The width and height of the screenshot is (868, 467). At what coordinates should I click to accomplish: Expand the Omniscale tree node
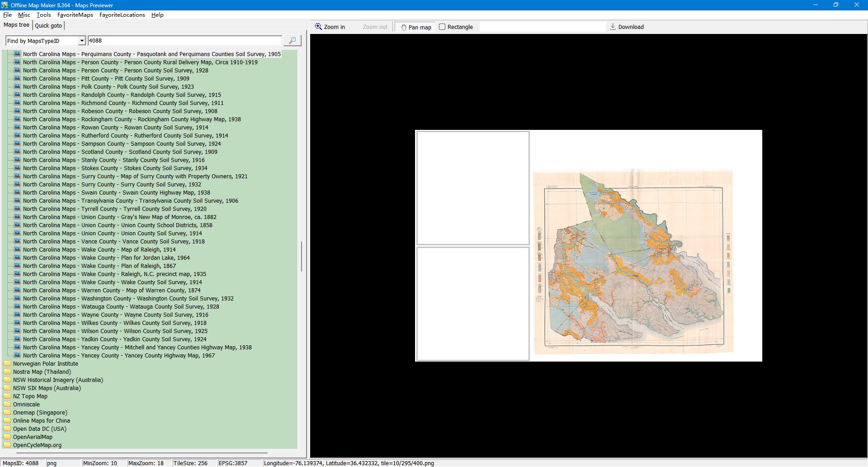tap(26, 405)
